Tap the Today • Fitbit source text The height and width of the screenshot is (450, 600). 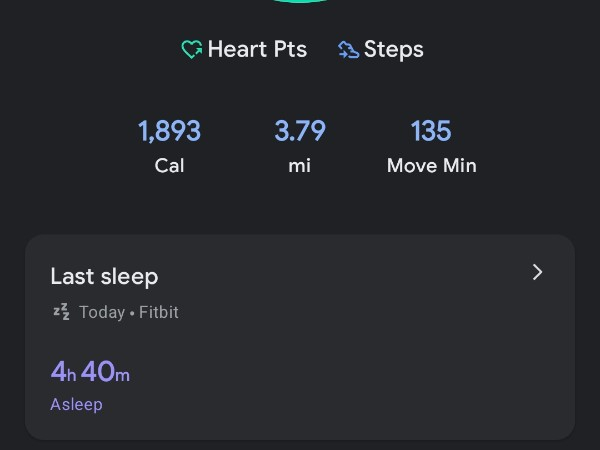pyautogui.click(x=128, y=312)
